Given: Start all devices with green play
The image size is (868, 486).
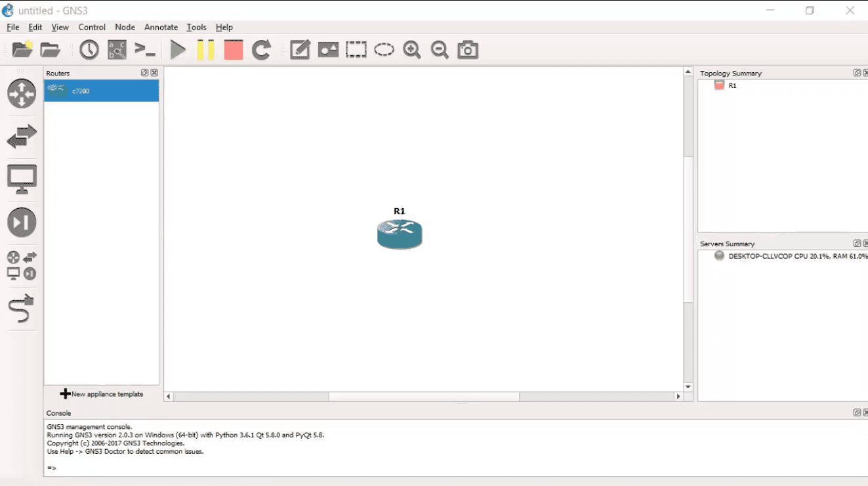Looking at the screenshot, I should [x=178, y=49].
